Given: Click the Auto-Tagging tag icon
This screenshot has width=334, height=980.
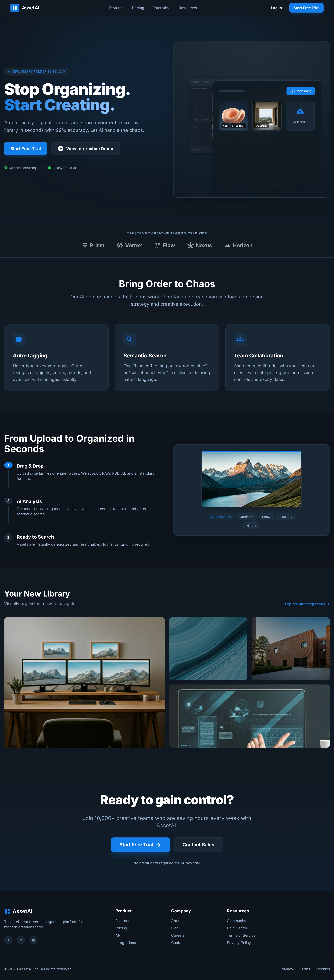Looking at the screenshot, I should click(x=19, y=339).
